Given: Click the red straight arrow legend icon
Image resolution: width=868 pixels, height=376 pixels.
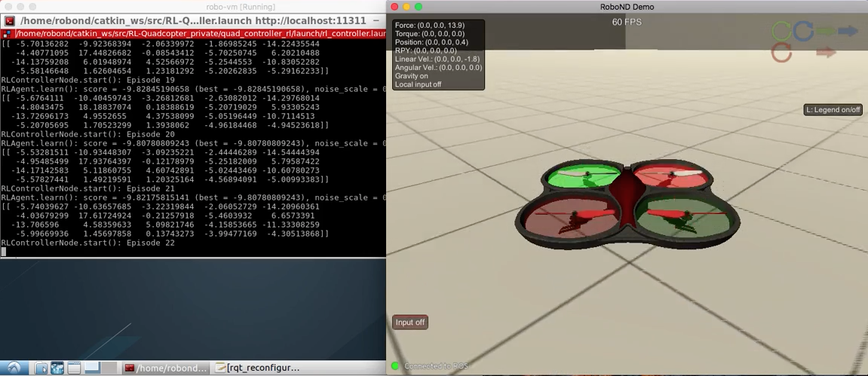Looking at the screenshot, I should 826,53.
